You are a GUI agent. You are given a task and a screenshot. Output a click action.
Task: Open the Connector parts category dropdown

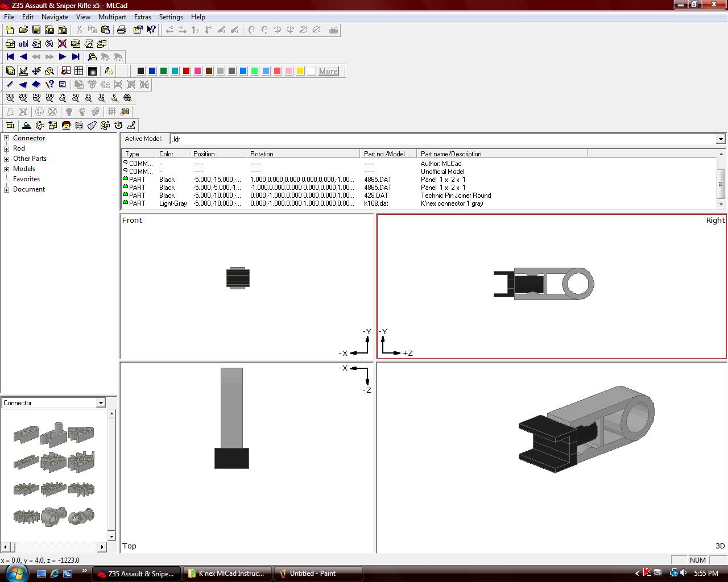[101, 403]
